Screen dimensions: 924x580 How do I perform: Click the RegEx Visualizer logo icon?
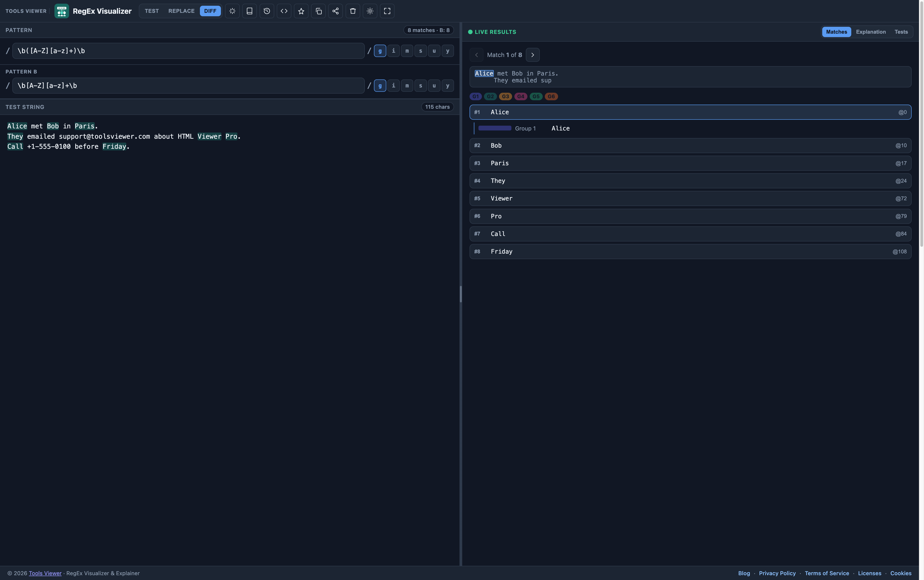coord(61,11)
